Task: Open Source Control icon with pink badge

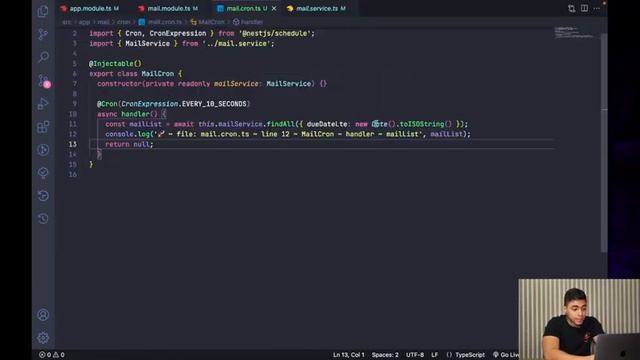Action: tap(44, 80)
